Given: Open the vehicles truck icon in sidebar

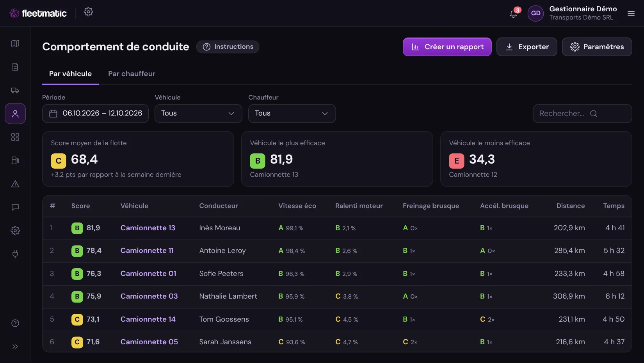Looking at the screenshot, I should click(x=15, y=90).
